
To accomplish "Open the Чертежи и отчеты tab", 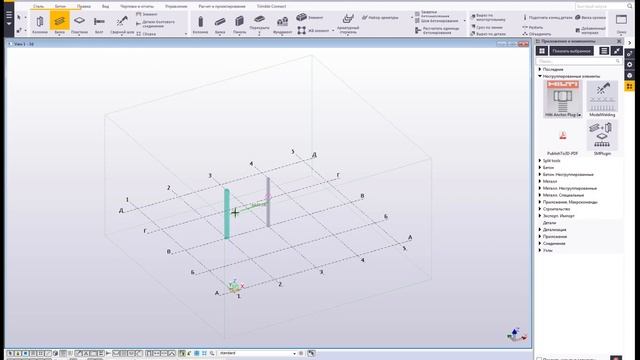I will (137, 7).
